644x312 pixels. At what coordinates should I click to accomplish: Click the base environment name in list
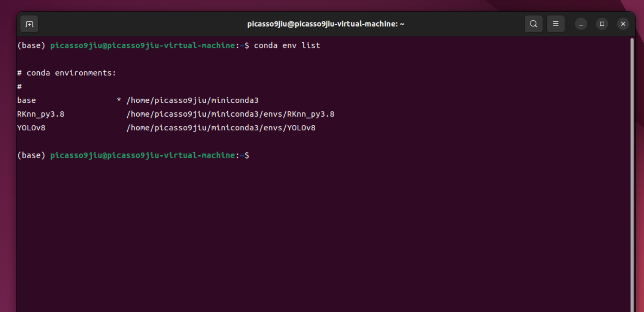27,100
